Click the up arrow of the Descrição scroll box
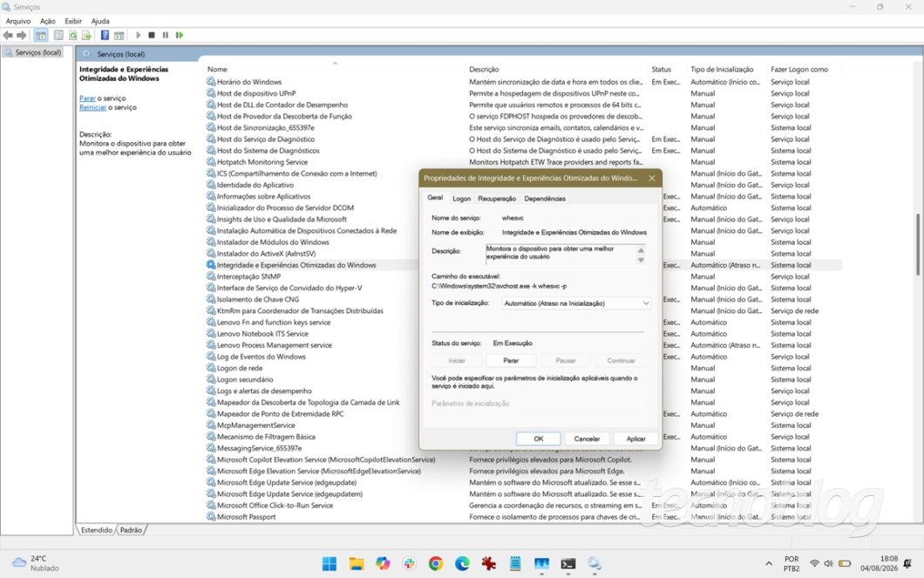The image size is (924, 578). pyautogui.click(x=641, y=250)
